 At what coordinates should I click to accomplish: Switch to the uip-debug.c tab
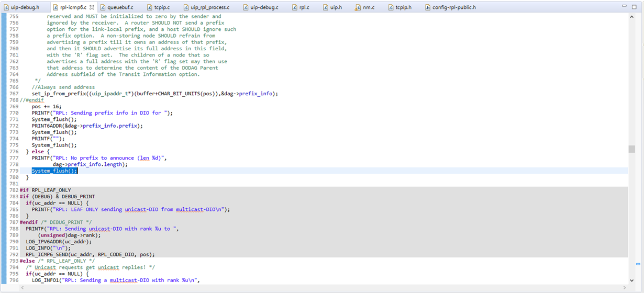(x=260, y=7)
